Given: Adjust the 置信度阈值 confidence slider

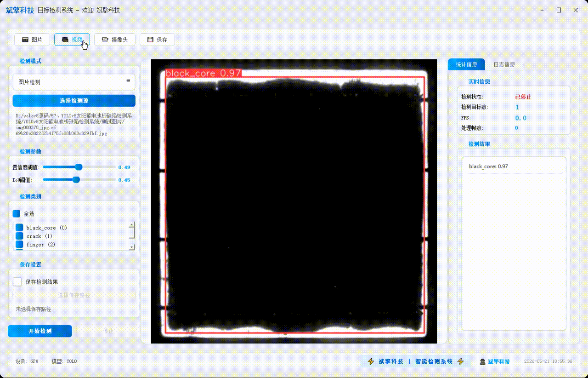Looking at the screenshot, I should coord(79,167).
